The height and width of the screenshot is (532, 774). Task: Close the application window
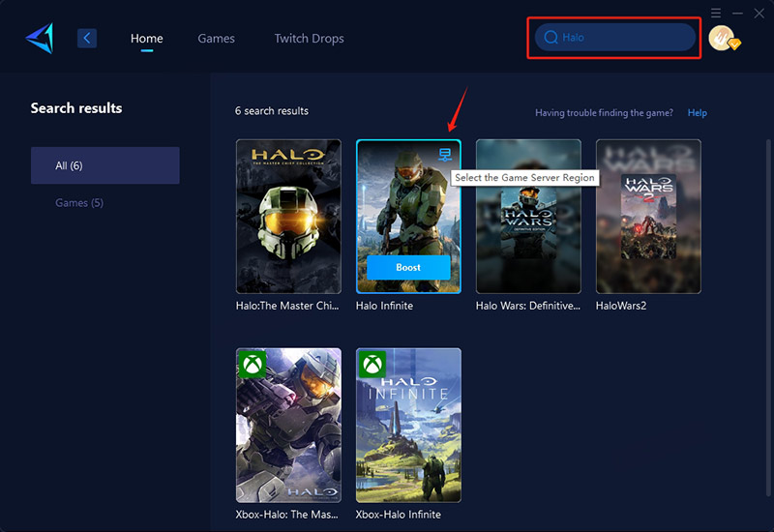(x=759, y=14)
